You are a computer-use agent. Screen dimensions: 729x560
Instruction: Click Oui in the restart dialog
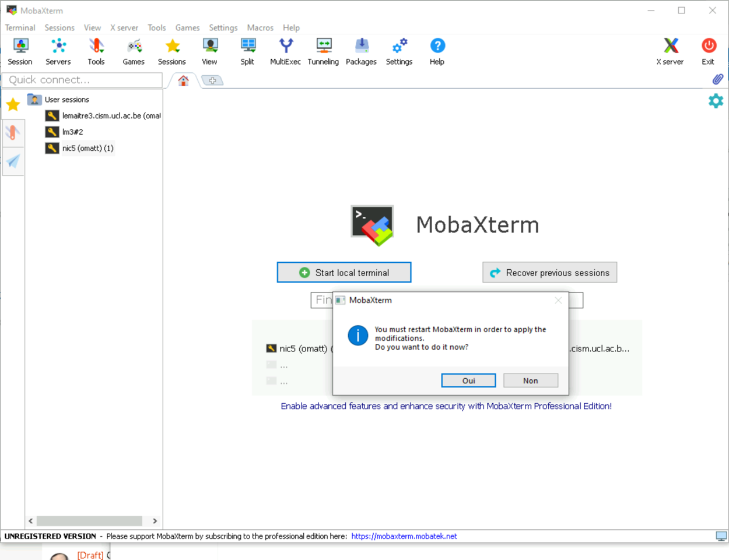click(x=468, y=381)
